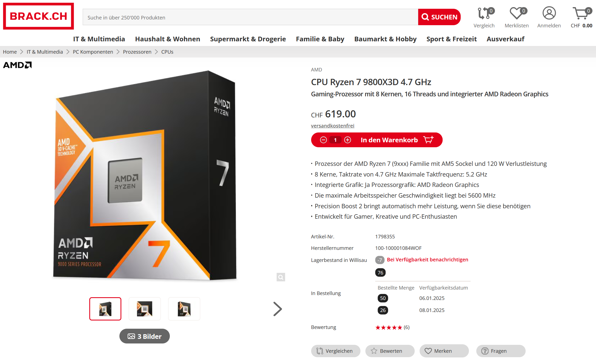The height and width of the screenshot is (364, 596).
Task: Click the versandkostenfrei link
Action: [x=333, y=126]
